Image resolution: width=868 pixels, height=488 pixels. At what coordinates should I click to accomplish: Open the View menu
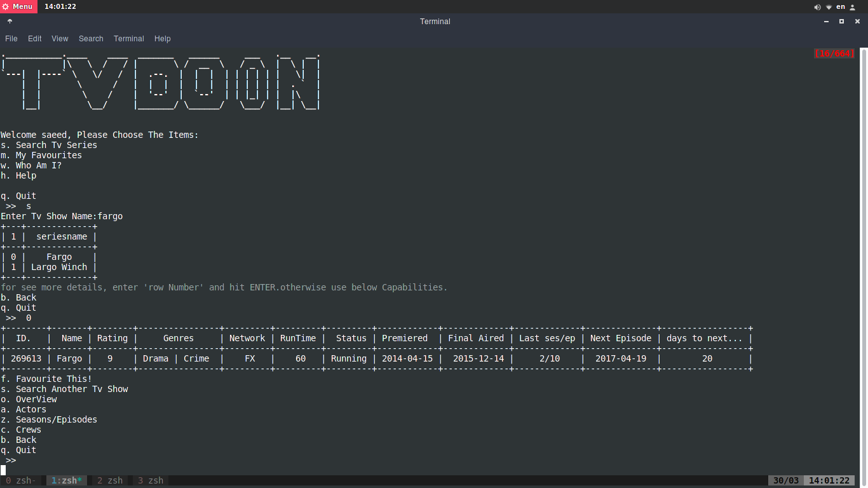tap(60, 39)
